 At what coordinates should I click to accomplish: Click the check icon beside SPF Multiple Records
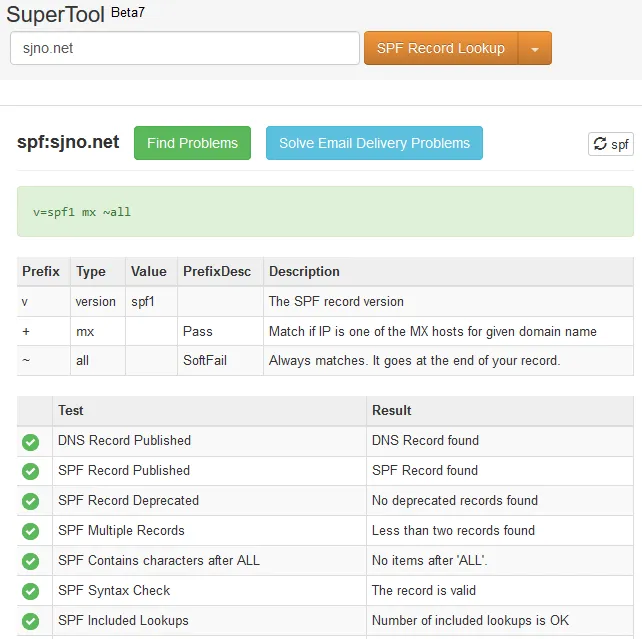tap(31, 531)
